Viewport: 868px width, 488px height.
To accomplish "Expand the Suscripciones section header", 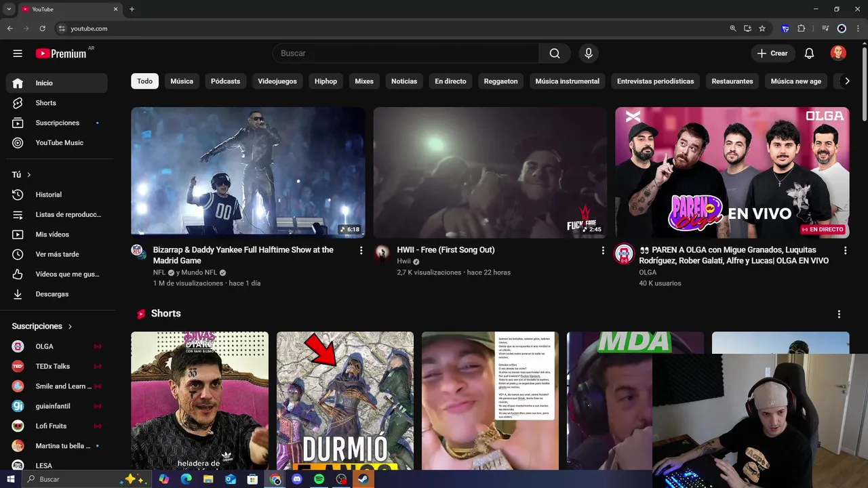I will pyautogui.click(x=42, y=327).
